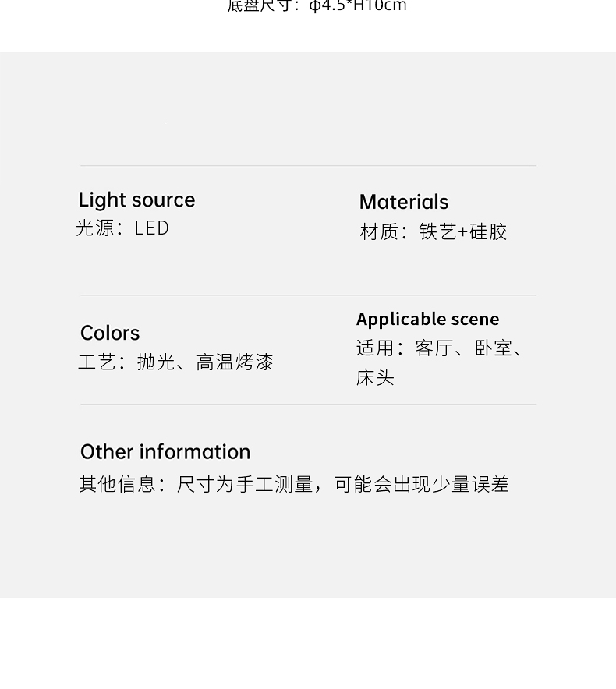Select the 材质：铁艺+硅胶 text
This screenshot has width=616, height=689.
click(433, 231)
